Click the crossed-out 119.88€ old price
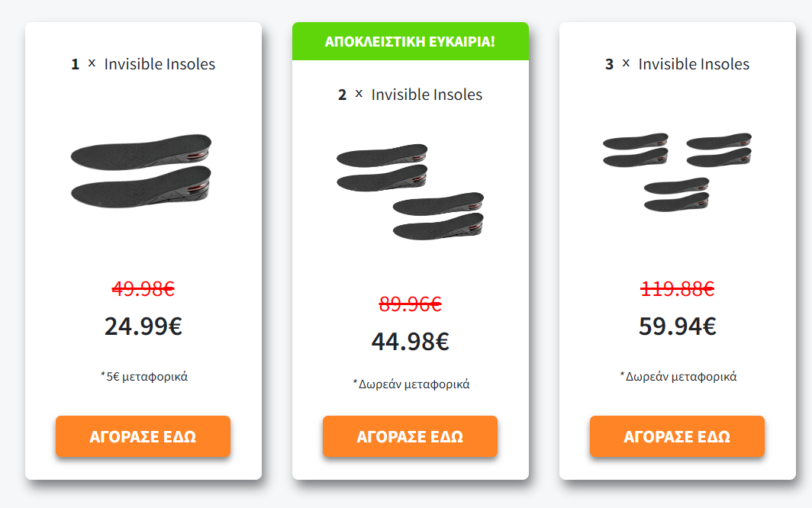This screenshot has width=812, height=508. [x=677, y=289]
